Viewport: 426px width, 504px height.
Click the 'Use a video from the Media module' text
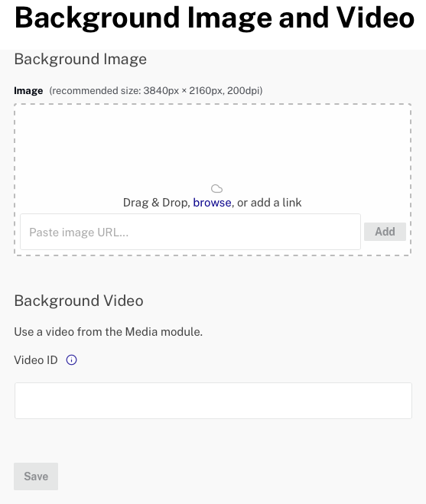tap(109, 332)
